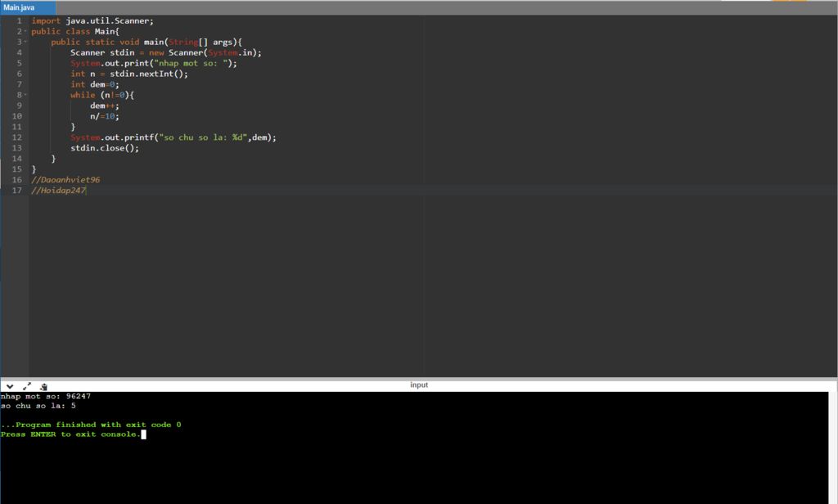Click 'Press ENTER to exit console.' message

pos(70,434)
